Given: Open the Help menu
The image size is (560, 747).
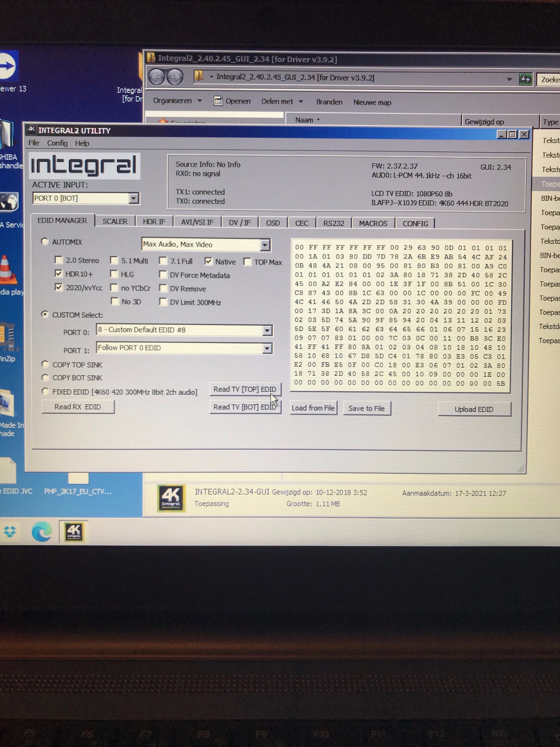Looking at the screenshot, I should coord(82,143).
